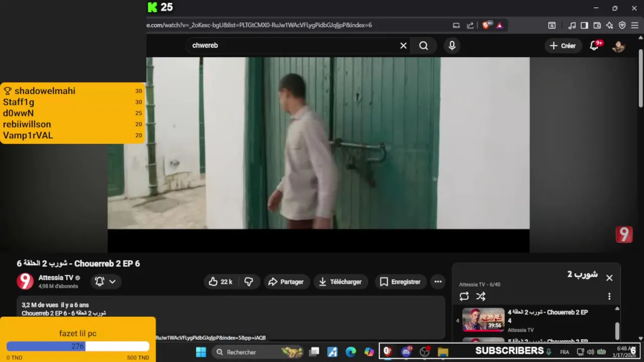Click the page search icon right of address bar
The height and width of the screenshot is (362, 644).
point(552,25)
